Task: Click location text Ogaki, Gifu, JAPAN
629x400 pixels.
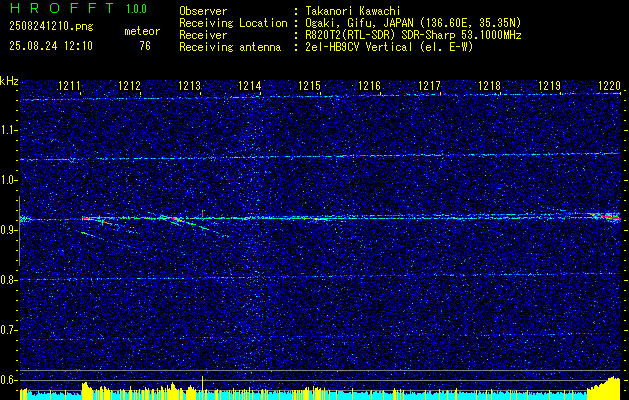Action: click(359, 23)
